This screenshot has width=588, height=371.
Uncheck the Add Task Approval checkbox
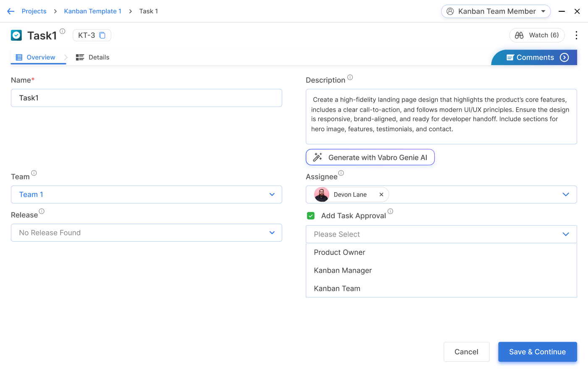(311, 216)
